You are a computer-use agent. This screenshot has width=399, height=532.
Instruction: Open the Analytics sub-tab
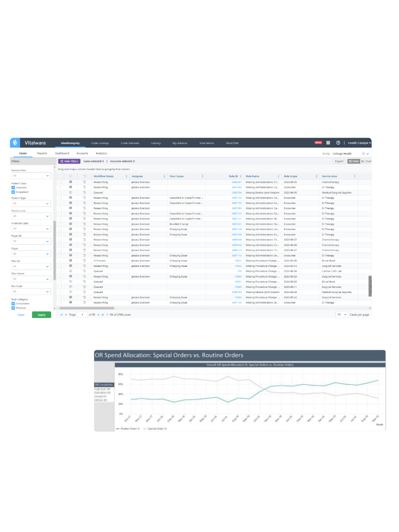[x=101, y=153]
